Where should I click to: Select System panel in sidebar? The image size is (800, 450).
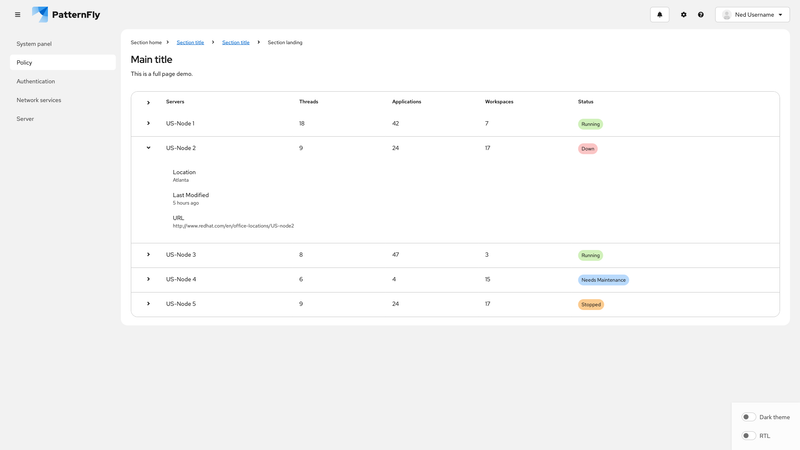tap(34, 44)
